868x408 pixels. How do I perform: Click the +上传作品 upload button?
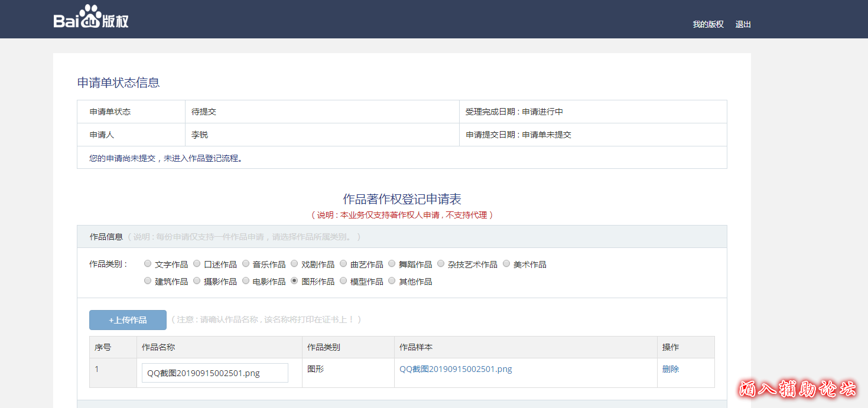coord(128,320)
